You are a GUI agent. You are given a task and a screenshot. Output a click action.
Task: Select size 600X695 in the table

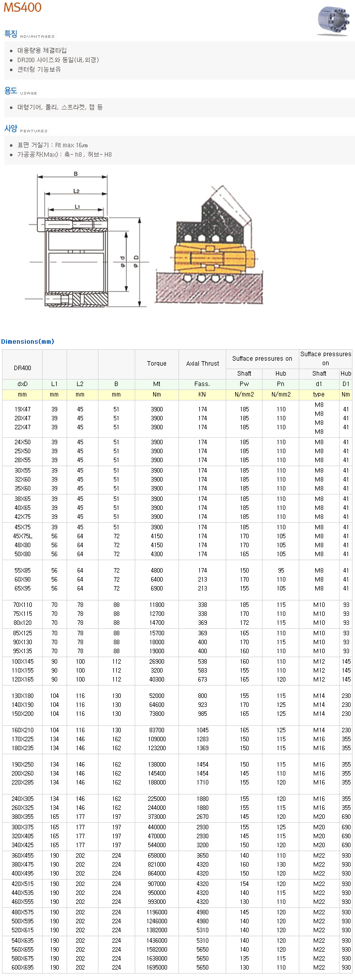tap(22, 968)
